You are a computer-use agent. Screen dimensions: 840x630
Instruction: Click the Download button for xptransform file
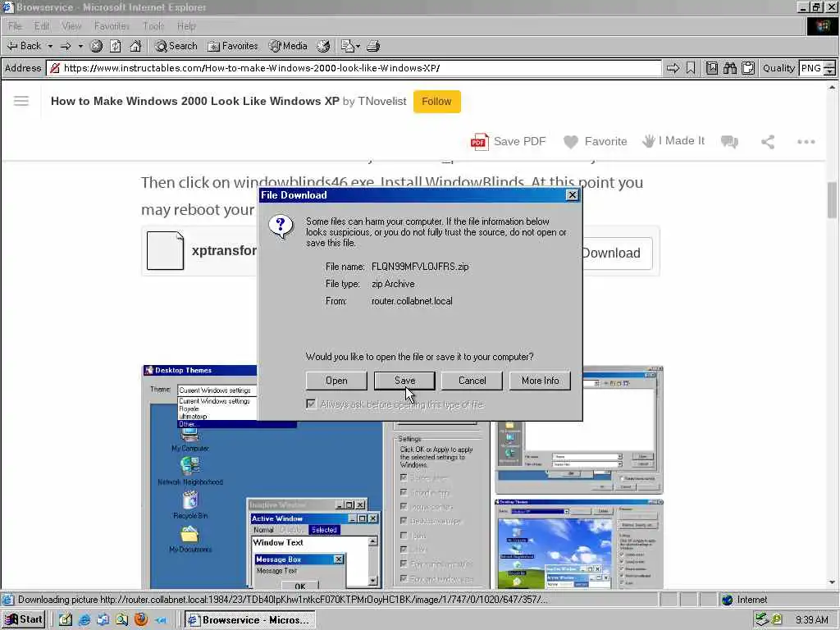[617, 253]
